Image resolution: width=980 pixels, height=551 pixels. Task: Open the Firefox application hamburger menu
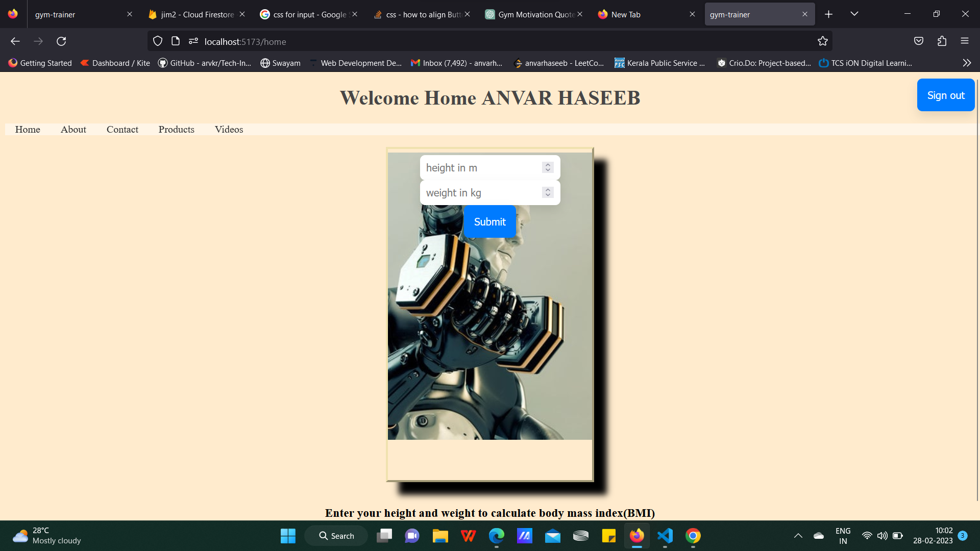(965, 41)
